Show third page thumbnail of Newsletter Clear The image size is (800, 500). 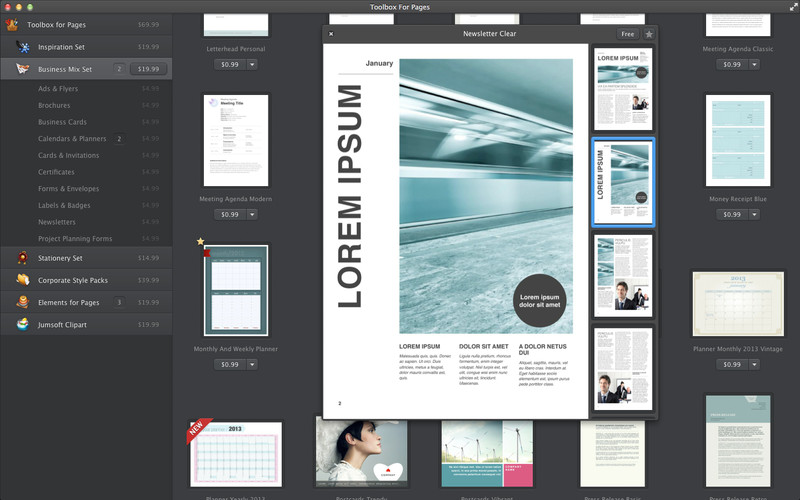(623, 276)
